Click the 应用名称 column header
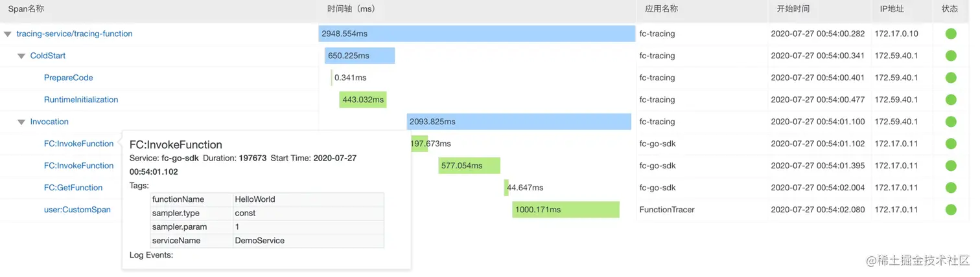This screenshot has height=277, width=980. (x=662, y=9)
